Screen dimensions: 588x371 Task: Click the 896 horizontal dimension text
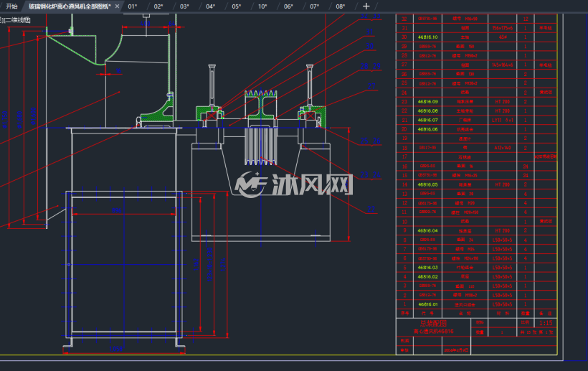[x=117, y=210]
